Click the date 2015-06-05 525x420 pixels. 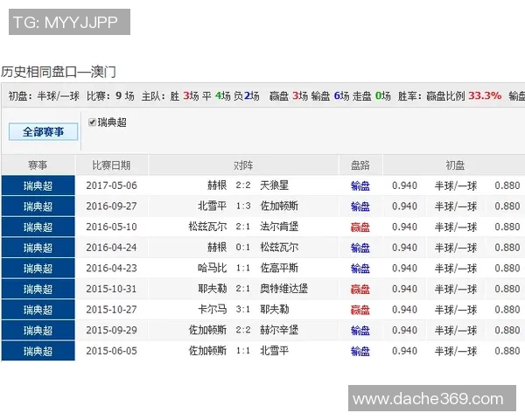tap(111, 351)
